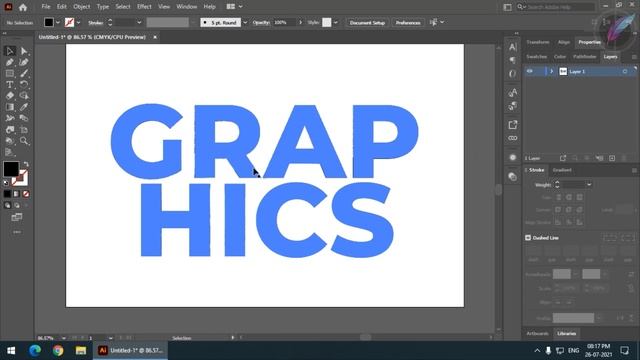Enable the Dashed Line checkbox
The width and height of the screenshot is (640, 360).
point(528,238)
